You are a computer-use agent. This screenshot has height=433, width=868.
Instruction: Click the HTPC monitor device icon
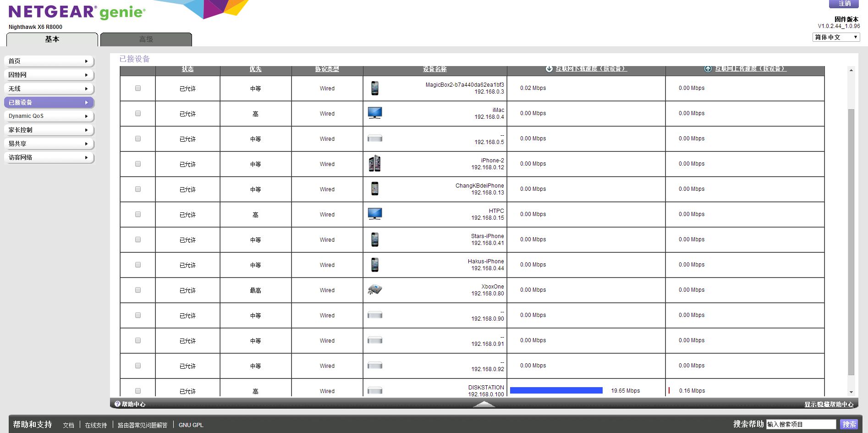point(375,214)
